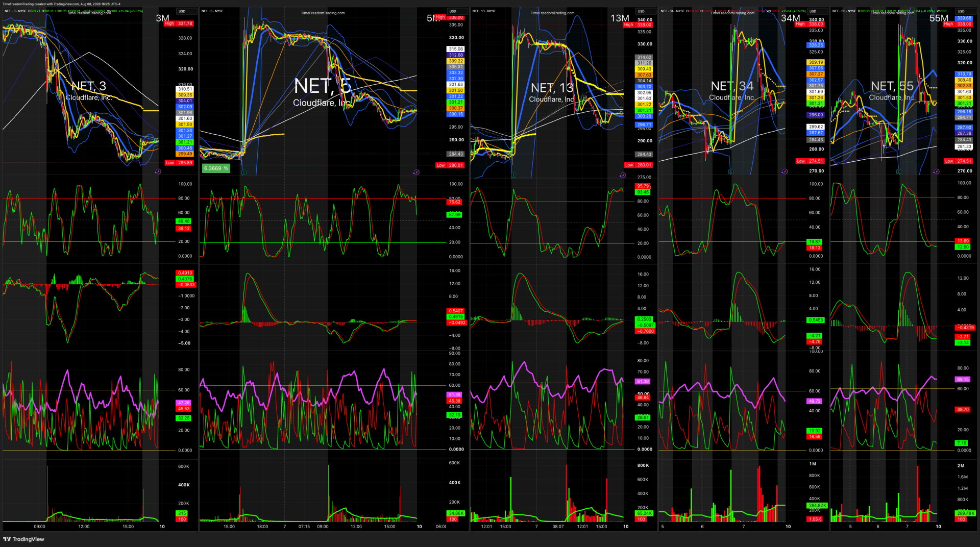Click the '09:00' time label on the 3M chart
The image size is (980, 547).
pos(39,527)
